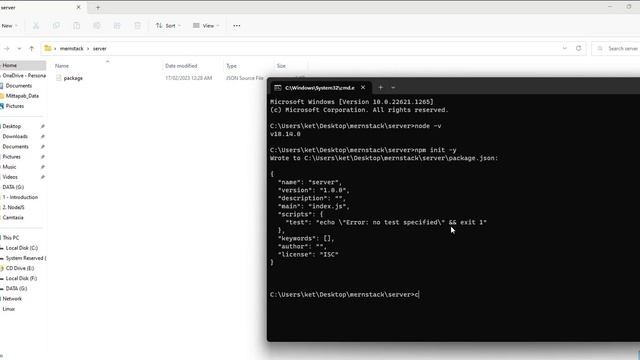Select Home in the navigation pane
The width and height of the screenshot is (640, 360).
point(23,65)
